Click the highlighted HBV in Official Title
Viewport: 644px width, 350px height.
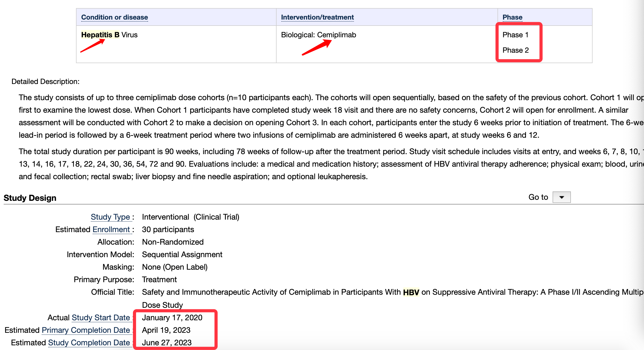pyautogui.click(x=411, y=292)
